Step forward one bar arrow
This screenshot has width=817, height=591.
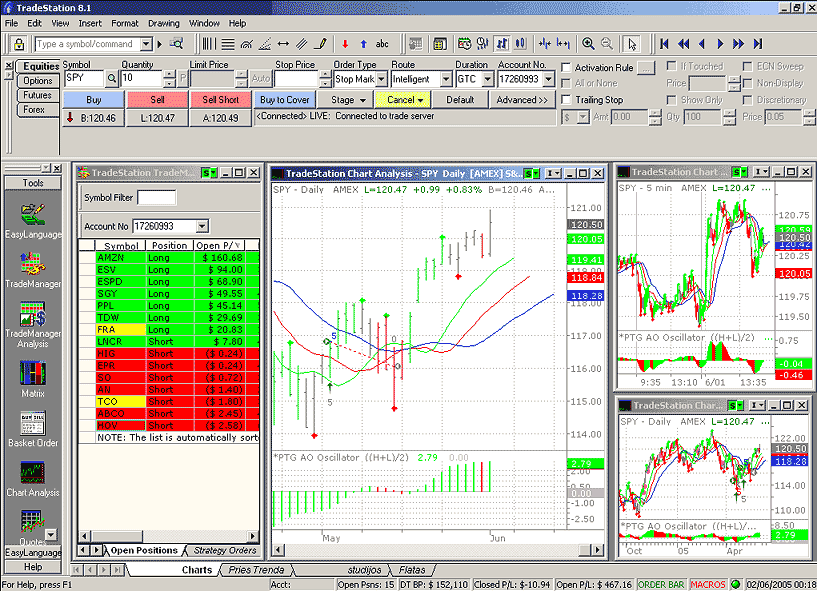coord(721,44)
